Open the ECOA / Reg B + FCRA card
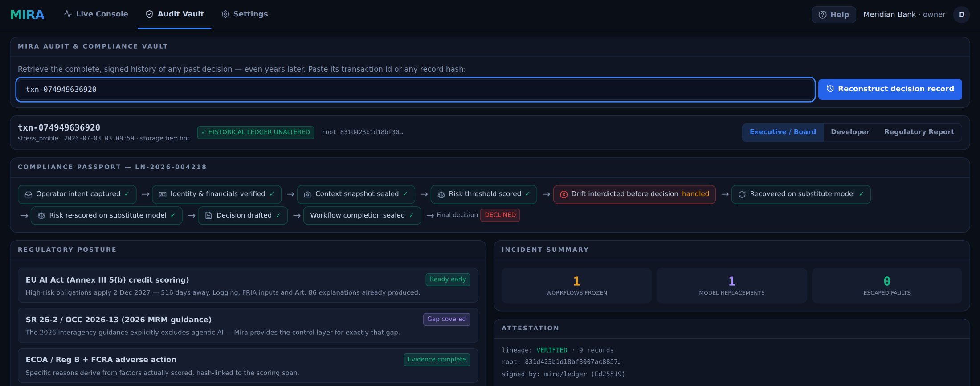 pos(248,365)
